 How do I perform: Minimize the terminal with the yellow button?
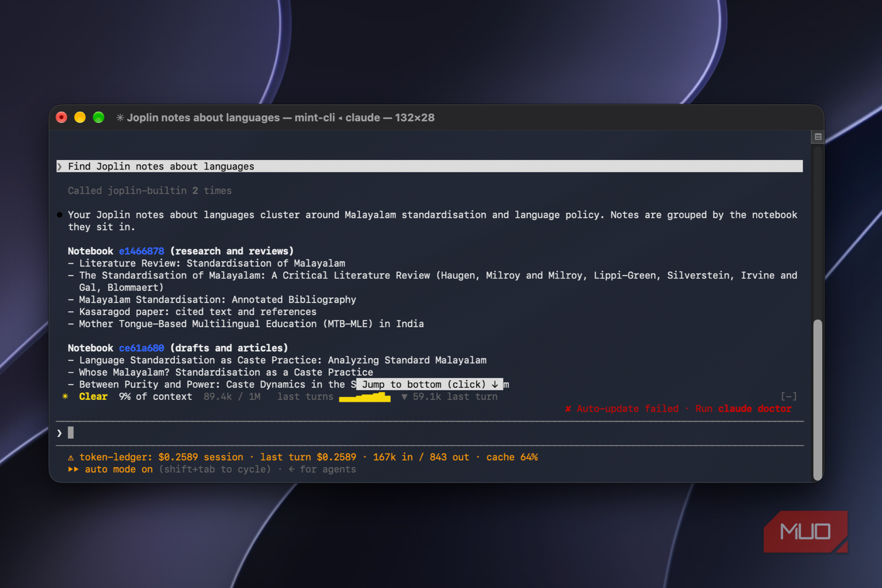tap(80, 117)
